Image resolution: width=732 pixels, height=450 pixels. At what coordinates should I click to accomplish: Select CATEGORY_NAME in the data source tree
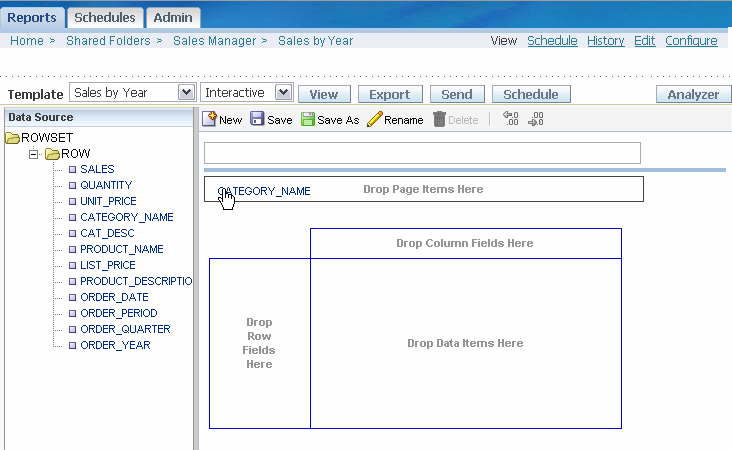coord(127,217)
